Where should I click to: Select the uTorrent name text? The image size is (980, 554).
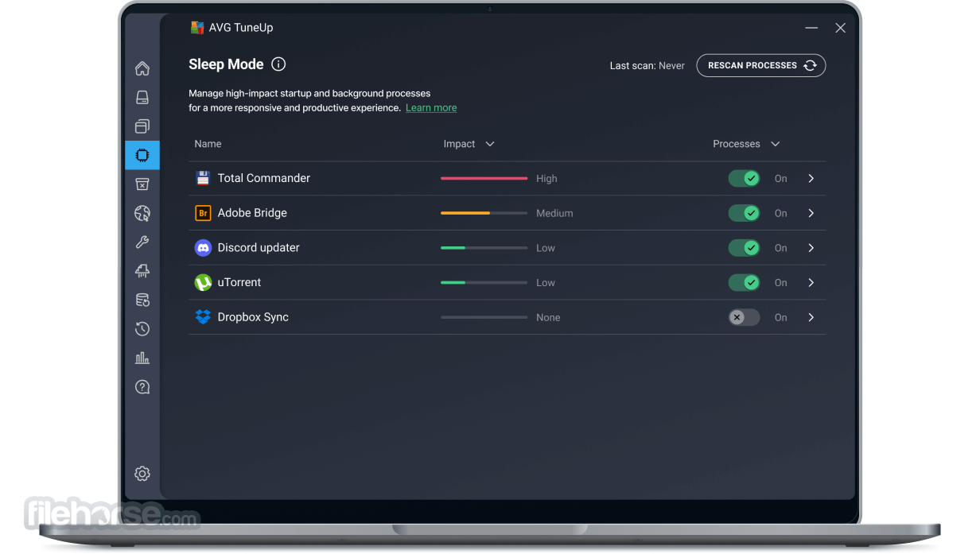(239, 282)
